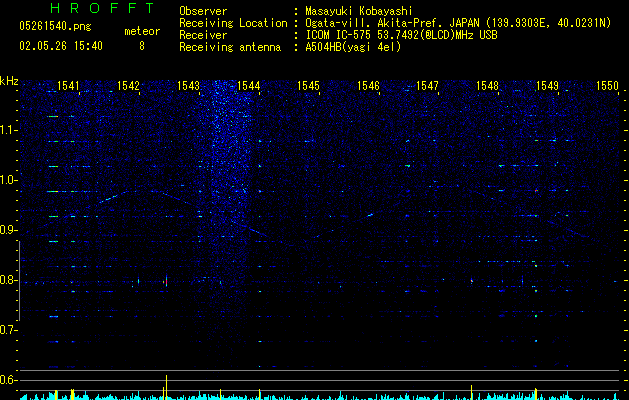The image size is (629, 400).
Task: Click the 0.8 kHz axis label
Action: point(8,280)
